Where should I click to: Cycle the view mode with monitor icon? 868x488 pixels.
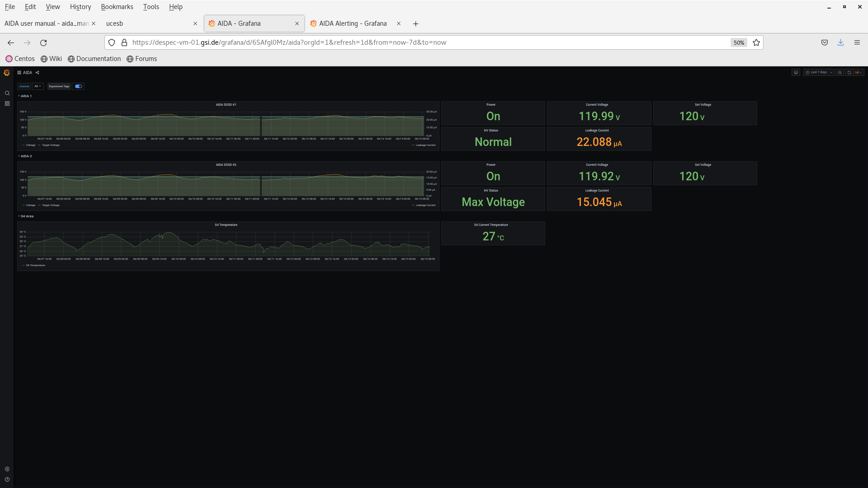pos(796,72)
